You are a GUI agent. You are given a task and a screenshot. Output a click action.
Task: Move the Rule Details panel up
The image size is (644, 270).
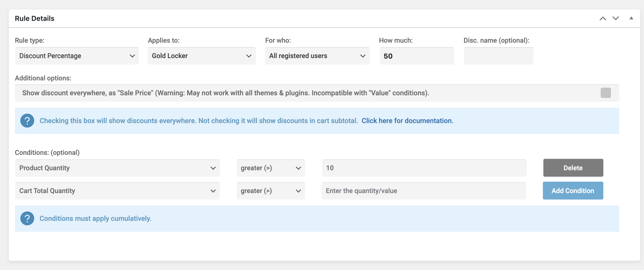(603, 19)
